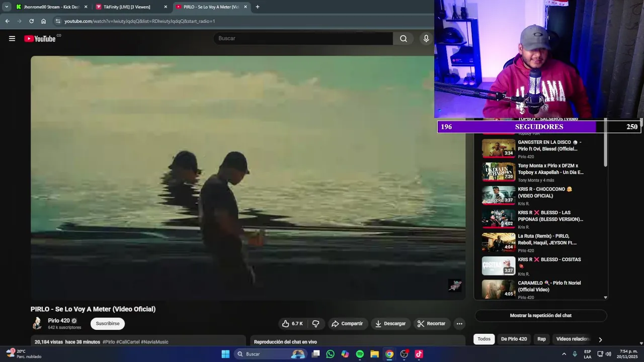Viewport: 644px width, 362px height.
Task: Click the #NaviaMusic hashtag
Action: [154, 342]
